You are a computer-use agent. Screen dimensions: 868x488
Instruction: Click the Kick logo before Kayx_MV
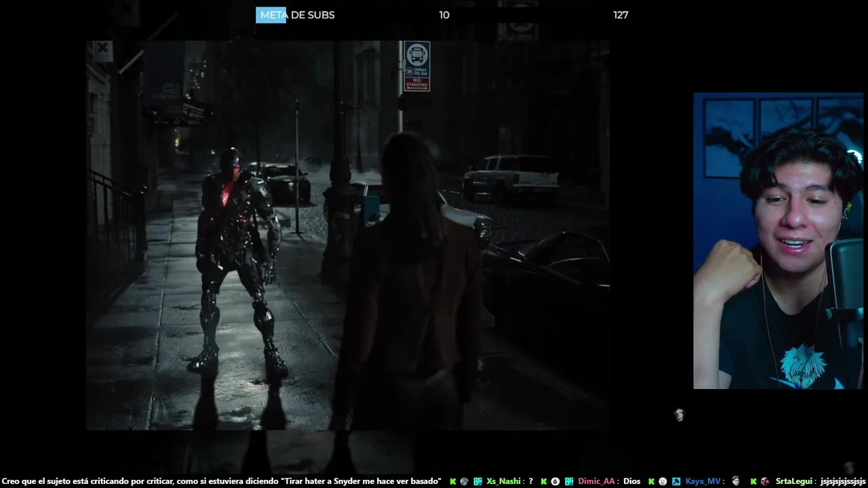pos(651,481)
